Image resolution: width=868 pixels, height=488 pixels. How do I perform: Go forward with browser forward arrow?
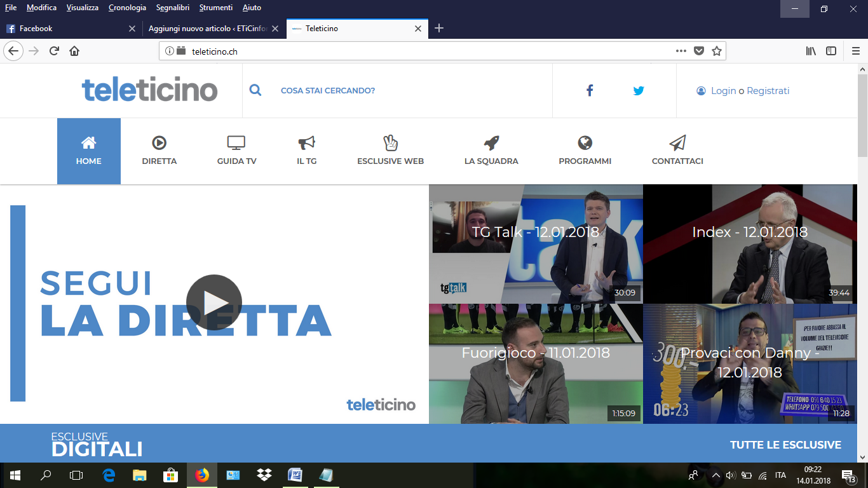tap(34, 51)
